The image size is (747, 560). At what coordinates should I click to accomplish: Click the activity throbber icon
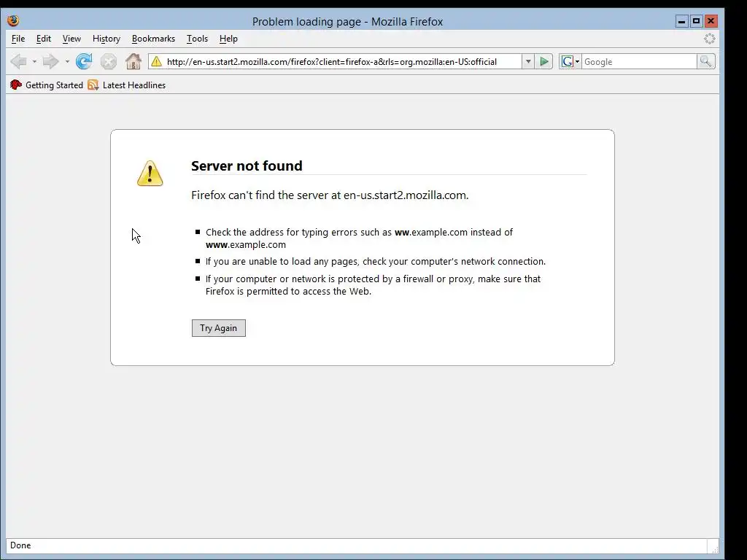coord(709,39)
